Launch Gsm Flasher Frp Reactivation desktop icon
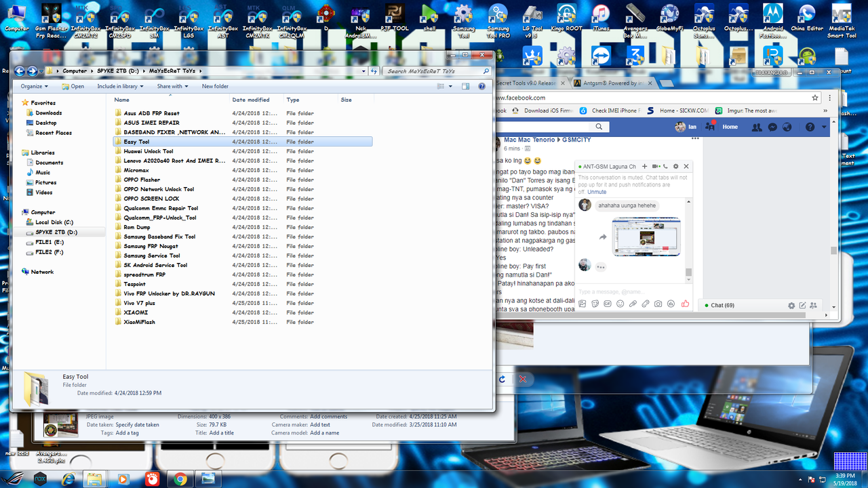 tap(52, 20)
